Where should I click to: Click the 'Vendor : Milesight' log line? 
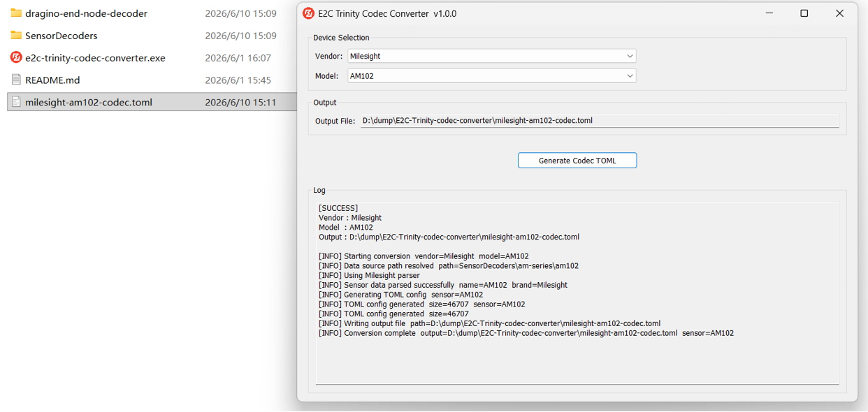pyautogui.click(x=350, y=218)
